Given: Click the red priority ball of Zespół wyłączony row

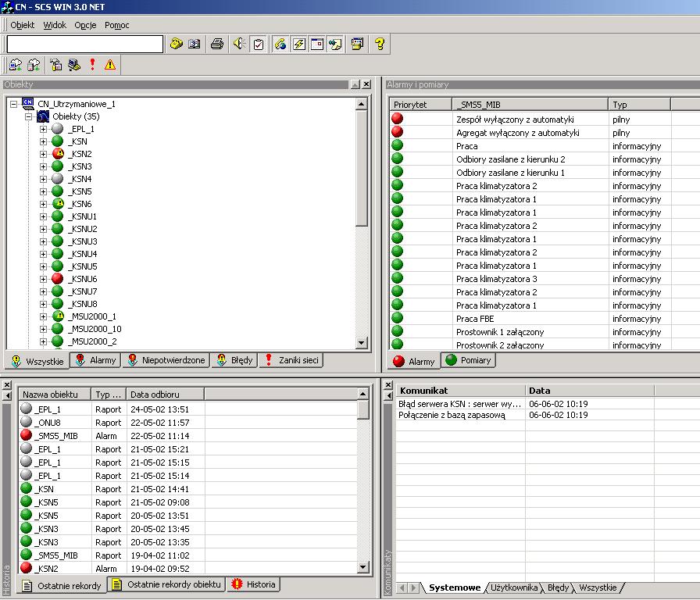Looking at the screenshot, I should (x=398, y=118).
